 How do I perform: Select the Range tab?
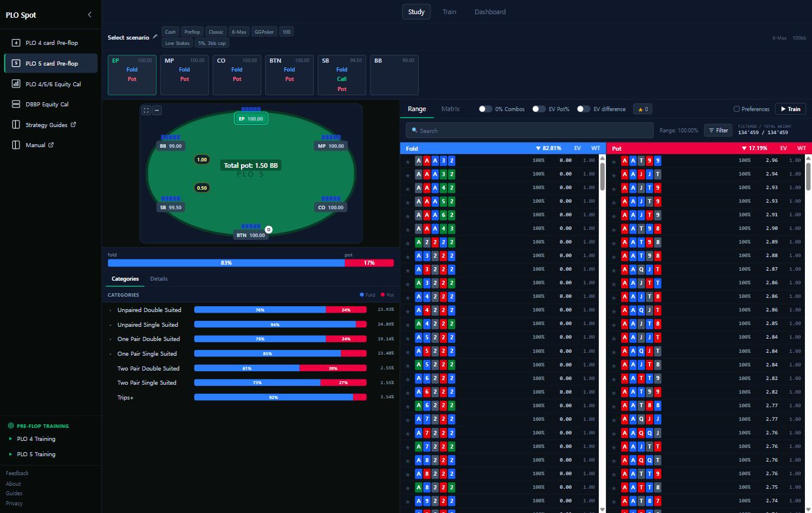(x=417, y=109)
